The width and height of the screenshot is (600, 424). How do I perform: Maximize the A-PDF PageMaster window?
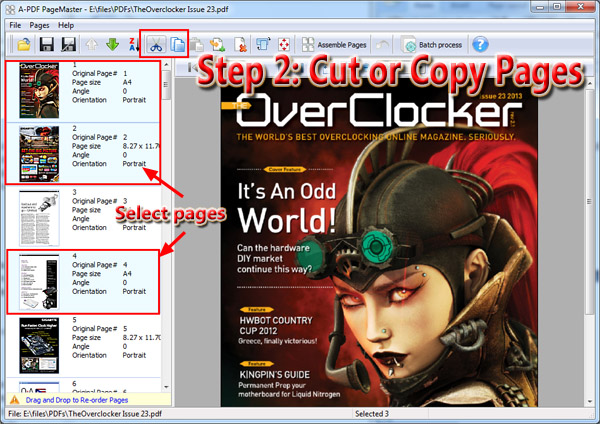tap(557, 7)
